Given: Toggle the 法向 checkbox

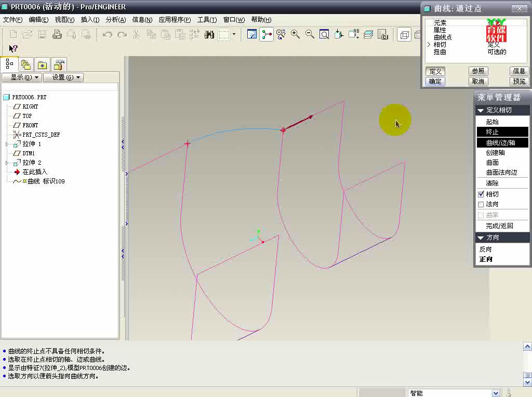Looking at the screenshot, I should (x=481, y=204).
